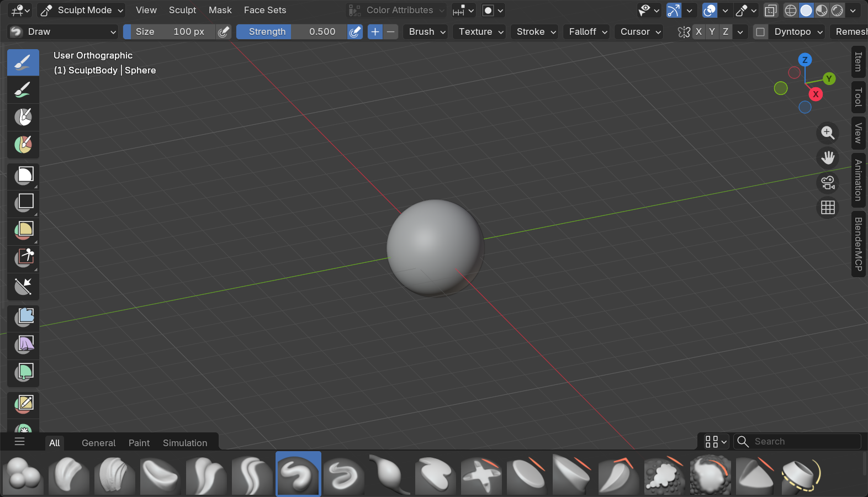Toggle viewport overlays button
Image resolution: width=868 pixels, height=497 pixels.
[x=710, y=10]
